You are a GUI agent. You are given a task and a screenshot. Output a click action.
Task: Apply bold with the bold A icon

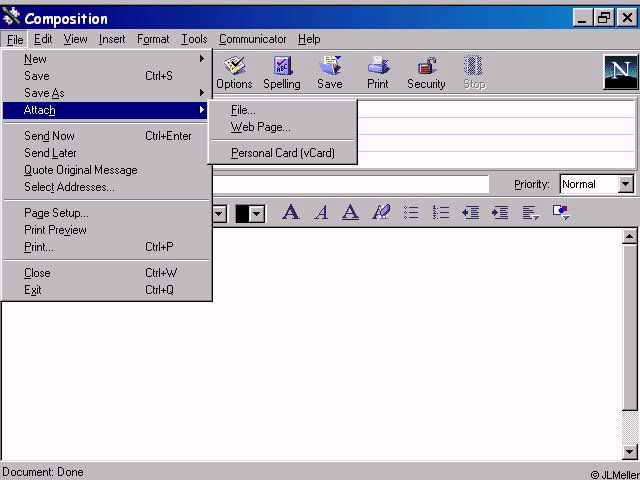[291, 212]
